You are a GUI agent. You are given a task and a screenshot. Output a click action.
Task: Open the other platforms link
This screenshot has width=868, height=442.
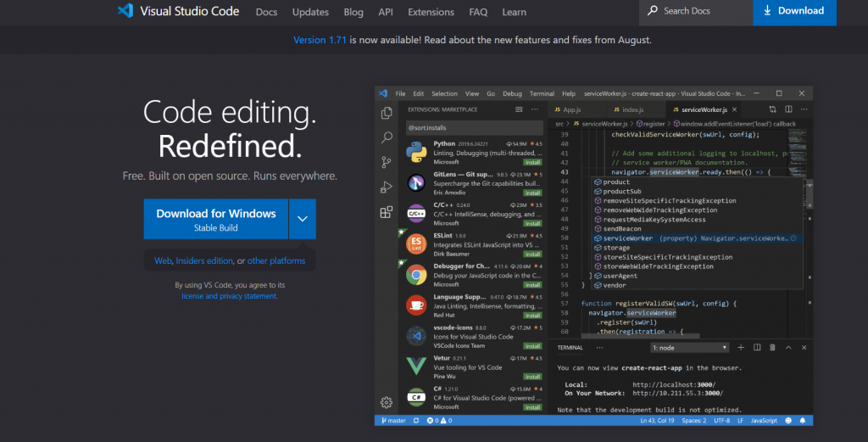click(x=276, y=261)
